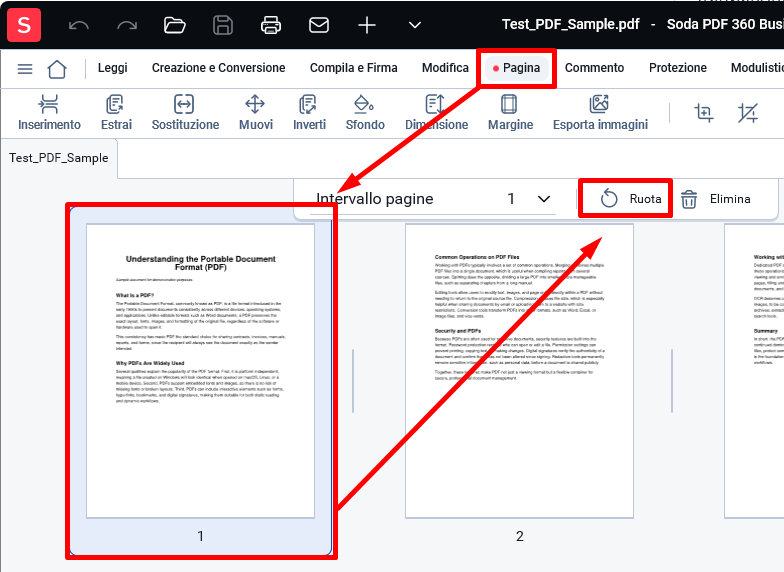Go to the Home view
The width and height of the screenshot is (784, 572).
(x=56, y=68)
